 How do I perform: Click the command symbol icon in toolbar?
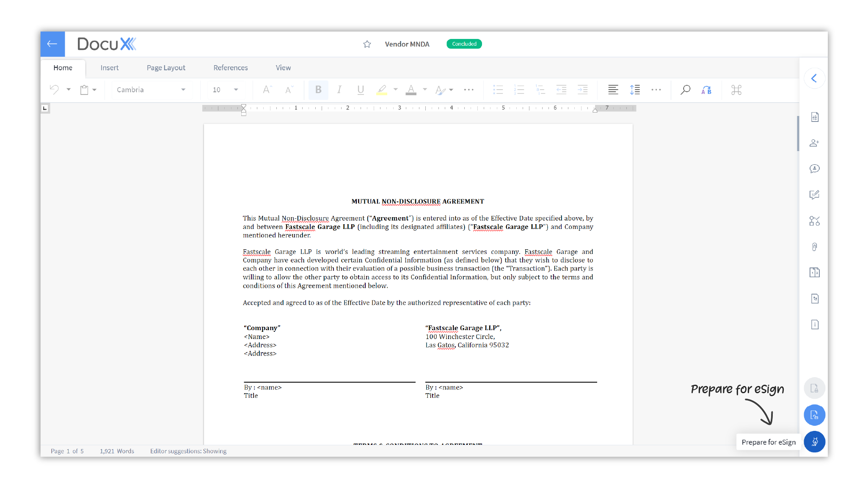736,90
